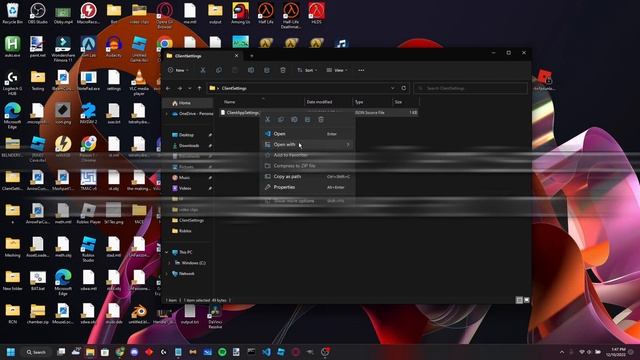The height and width of the screenshot is (360, 640).
Task: Click the Back arrow in File Explorer
Action: (x=168, y=88)
